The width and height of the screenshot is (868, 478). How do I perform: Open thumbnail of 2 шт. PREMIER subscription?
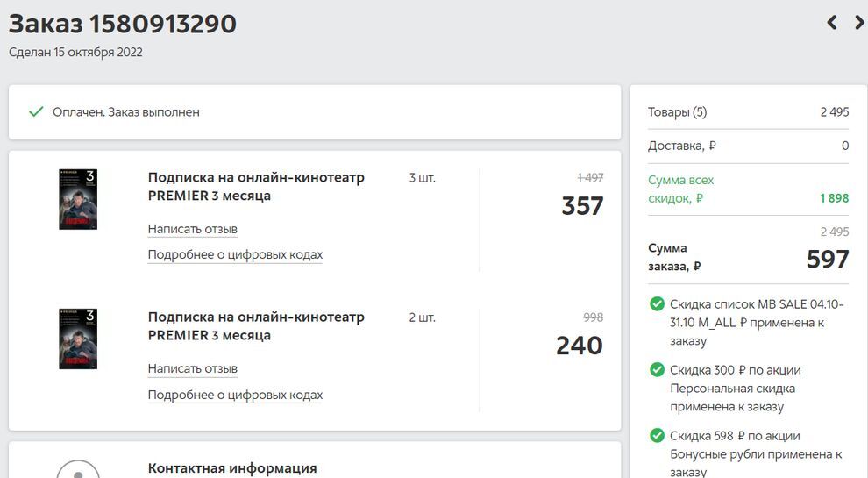78,339
